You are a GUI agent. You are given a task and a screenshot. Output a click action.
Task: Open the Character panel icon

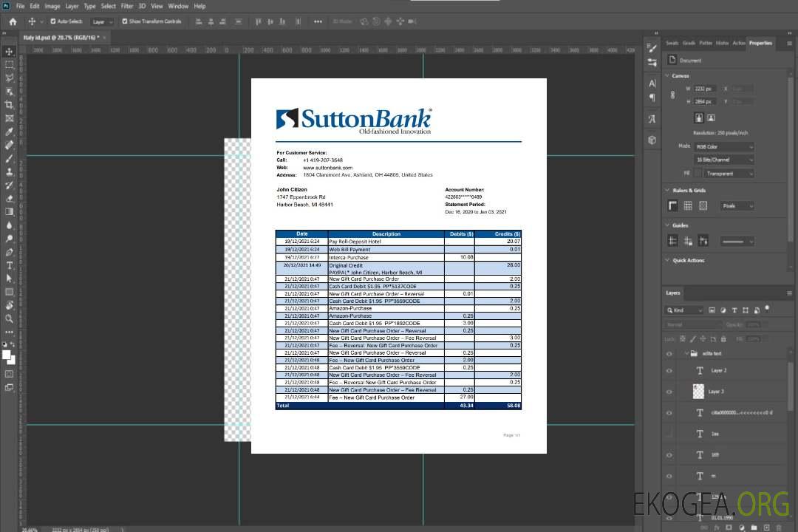click(x=652, y=83)
